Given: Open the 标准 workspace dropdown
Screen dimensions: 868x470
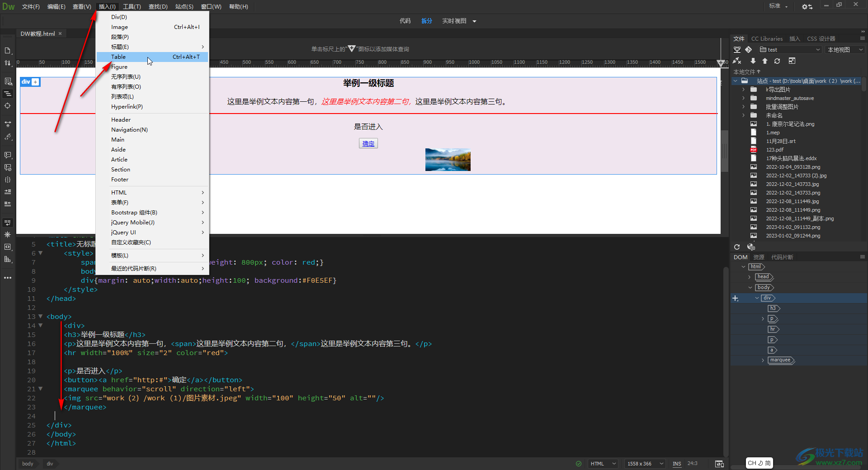Looking at the screenshot, I should pos(778,6).
